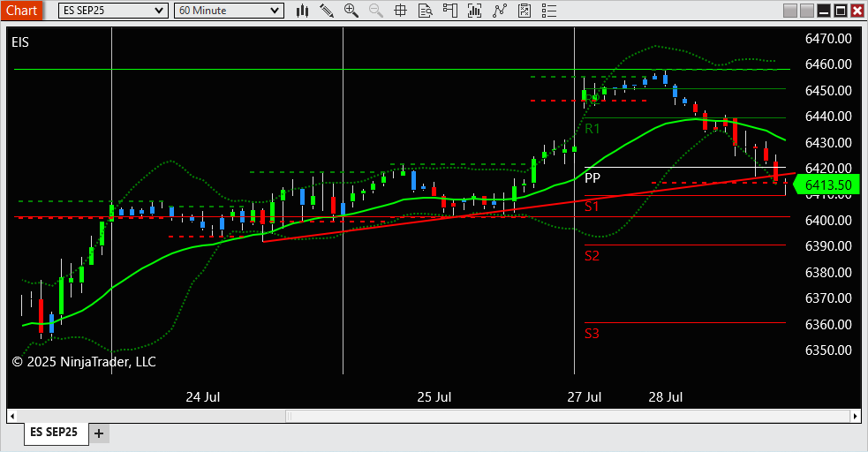Click the 6430.00 price axis value
Image resolution: width=868 pixels, height=452 pixels.
(828, 142)
